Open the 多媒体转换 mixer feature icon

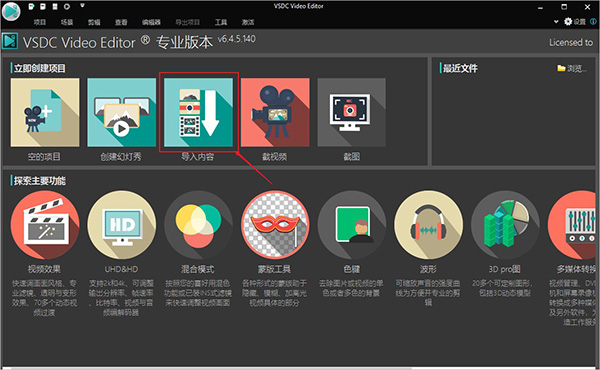[x=572, y=225]
